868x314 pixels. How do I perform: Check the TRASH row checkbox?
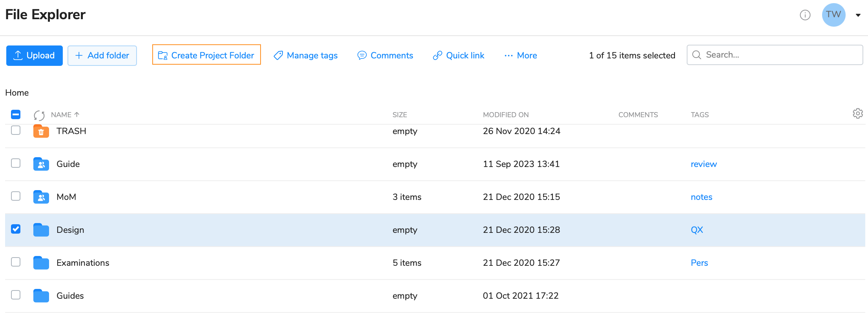coord(16,130)
